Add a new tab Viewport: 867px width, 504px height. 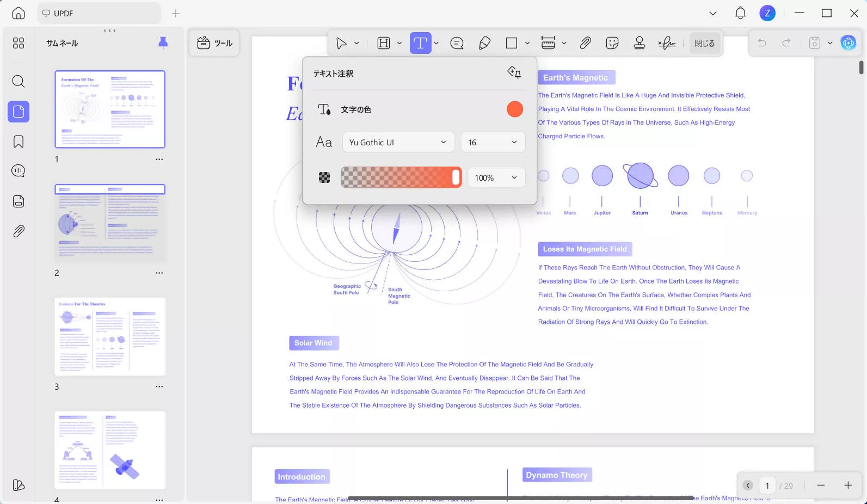[x=175, y=13]
